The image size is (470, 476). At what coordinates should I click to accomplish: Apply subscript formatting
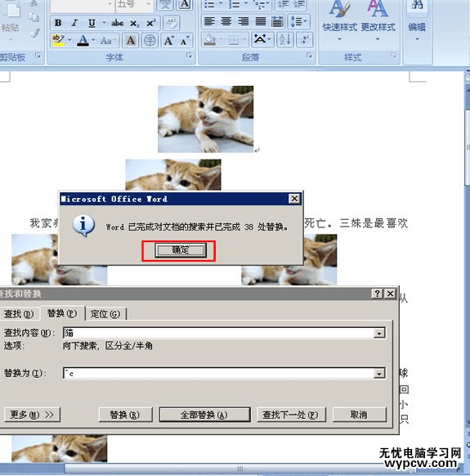click(134, 23)
